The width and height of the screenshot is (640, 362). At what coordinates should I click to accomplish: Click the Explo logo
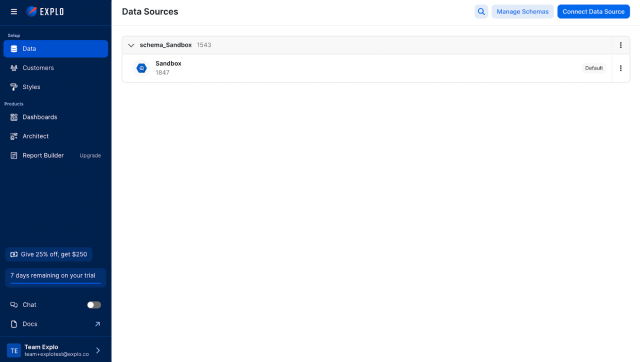click(x=45, y=11)
